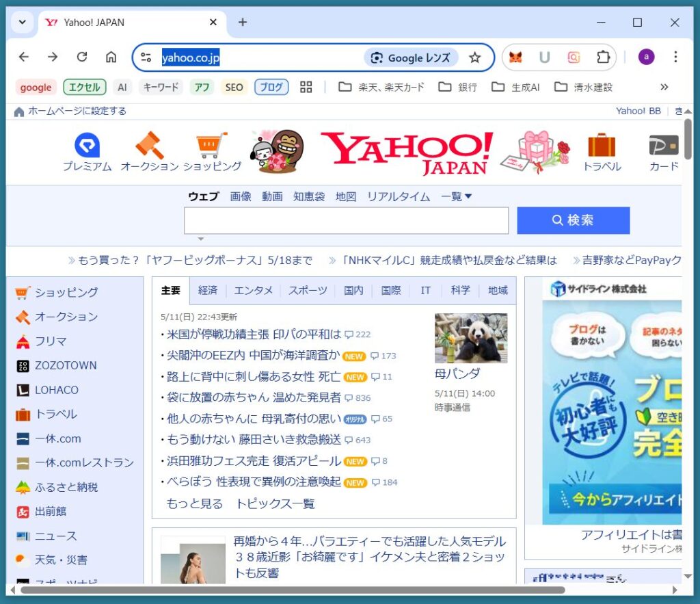Open the purple profile avatar
700x604 pixels.
pyautogui.click(x=646, y=57)
